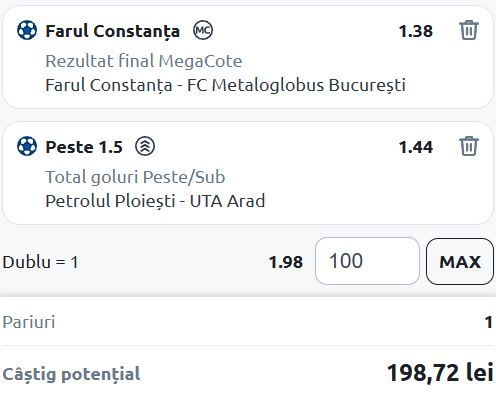Select the 1.38 odds value
The image size is (496, 394).
pos(416,31)
